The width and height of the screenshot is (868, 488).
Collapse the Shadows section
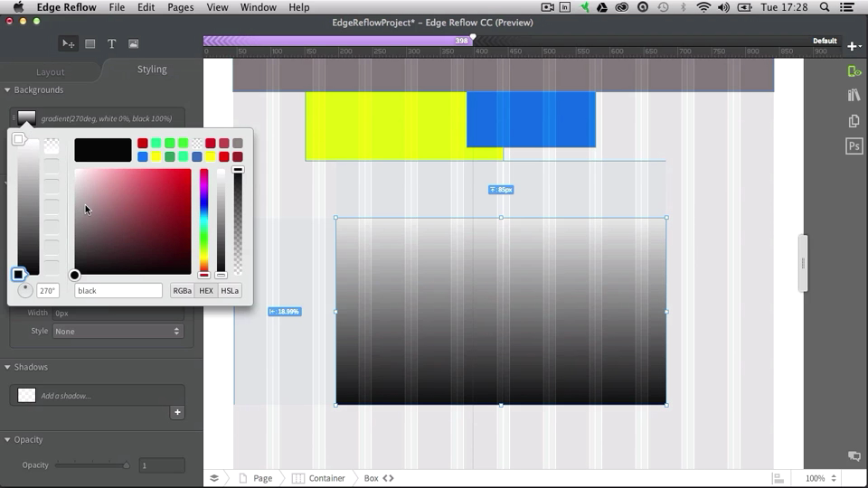[x=7, y=367]
